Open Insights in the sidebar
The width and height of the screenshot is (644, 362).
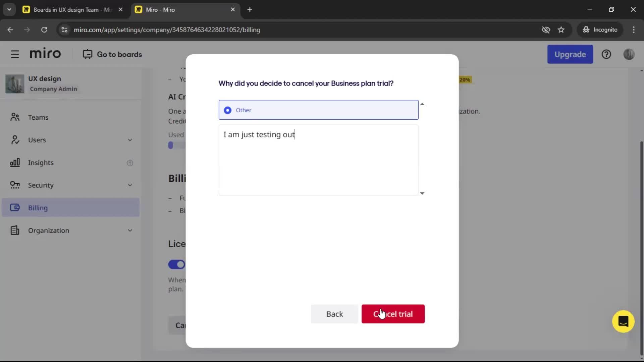(70, 163)
